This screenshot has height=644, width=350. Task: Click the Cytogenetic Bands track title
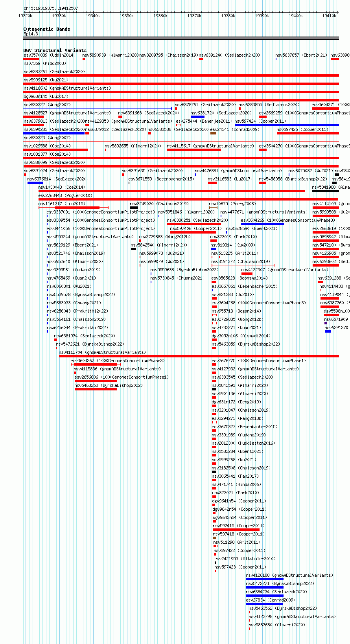pyautogui.click(x=47, y=29)
